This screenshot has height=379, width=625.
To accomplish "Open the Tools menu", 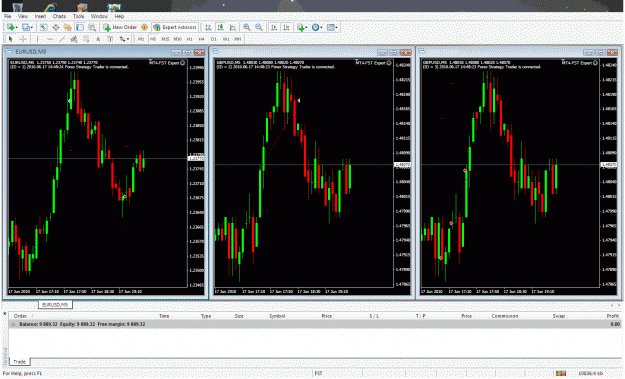I will point(79,16).
